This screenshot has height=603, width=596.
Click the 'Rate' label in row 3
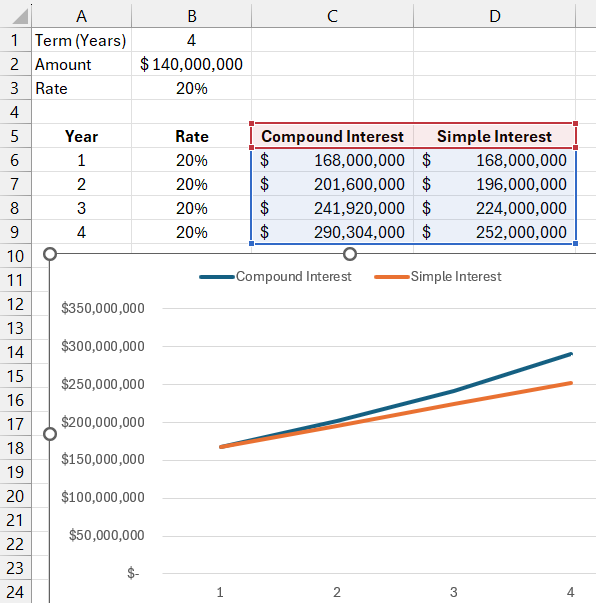(82, 88)
